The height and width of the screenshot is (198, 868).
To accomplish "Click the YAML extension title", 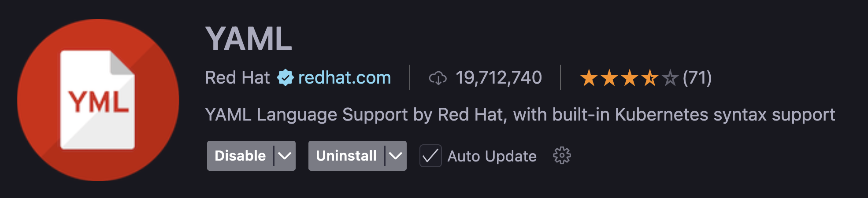I will tap(249, 39).
